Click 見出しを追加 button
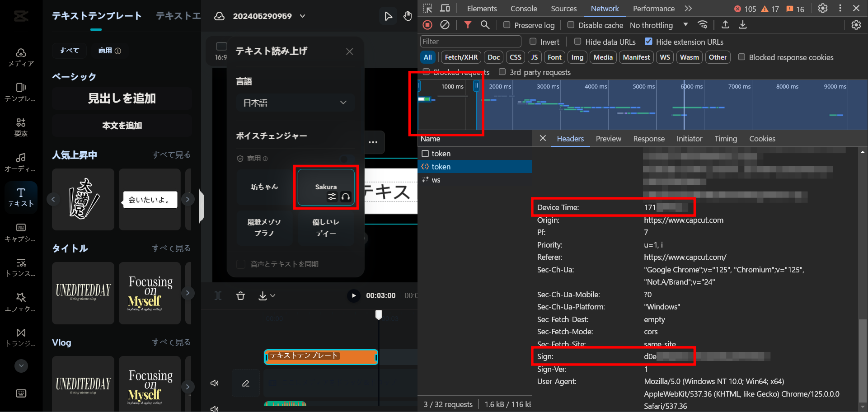This screenshot has width=868, height=412. [x=122, y=98]
